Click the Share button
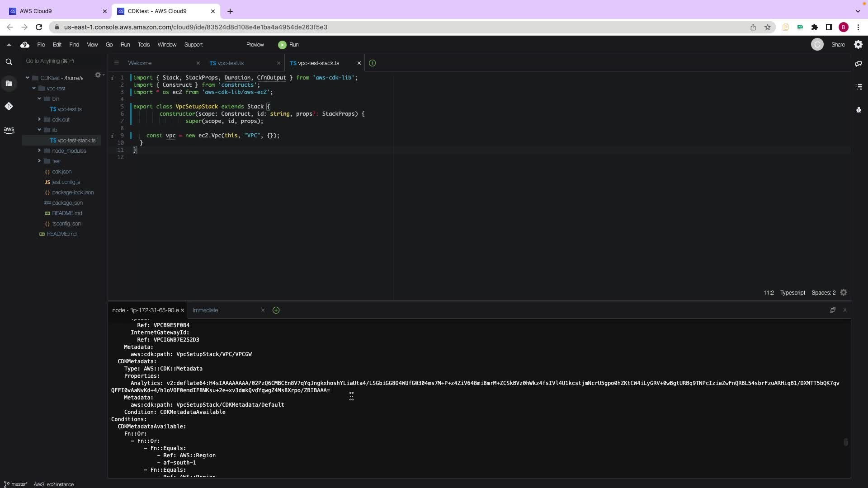The height and width of the screenshot is (488, 868). point(838,45)
